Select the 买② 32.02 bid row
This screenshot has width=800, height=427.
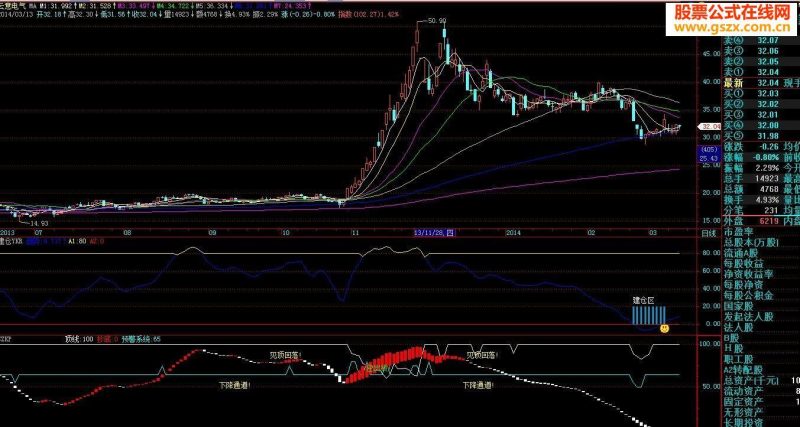click(751, 104)
